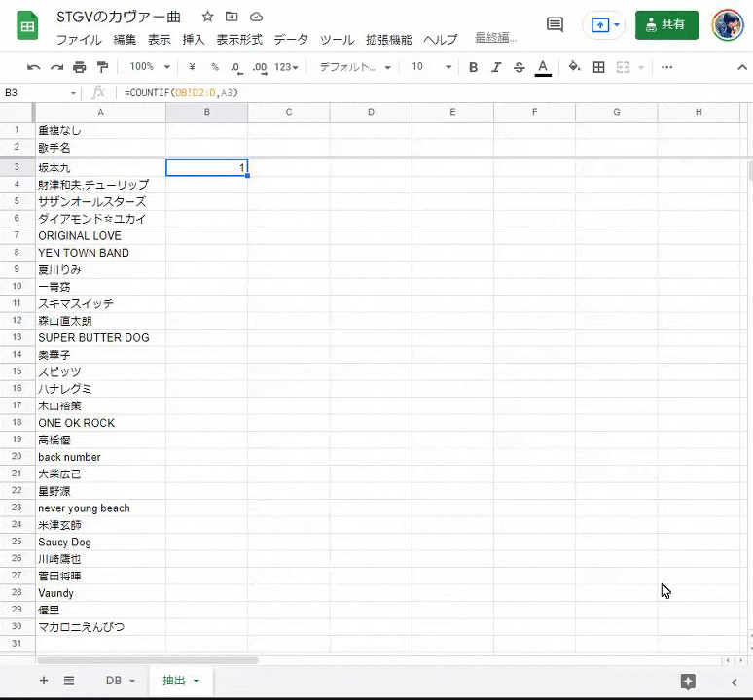Image resolution: width=753 pixels, height=700 pixels.
Task: Star this spreadsheet document
Action: tap(207, 17)
